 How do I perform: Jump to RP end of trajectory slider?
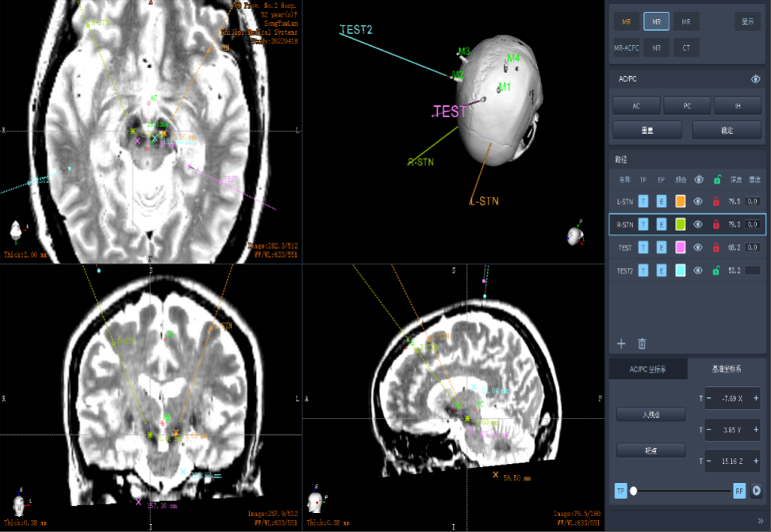click(x=739, y=491)
